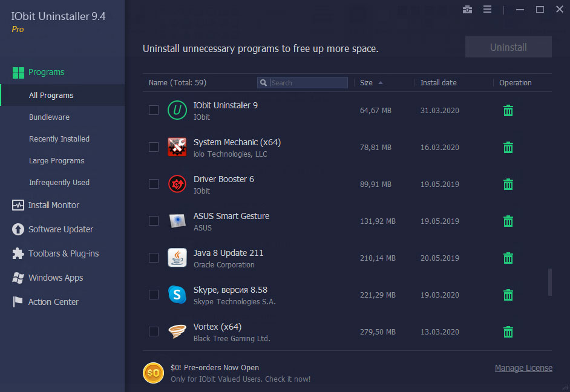Sort list by Install date header

click(x=439, y=83)
